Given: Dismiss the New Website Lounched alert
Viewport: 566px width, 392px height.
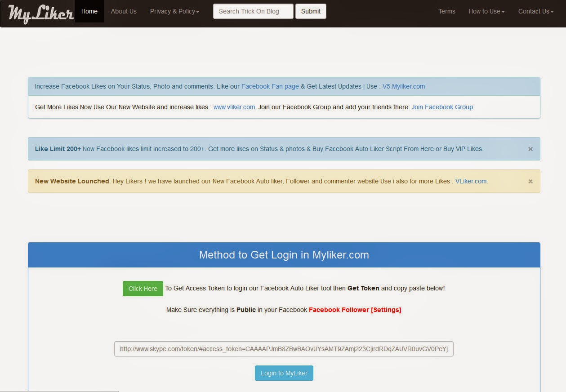Looking at the screenshot, I should [x=530, y=181].
